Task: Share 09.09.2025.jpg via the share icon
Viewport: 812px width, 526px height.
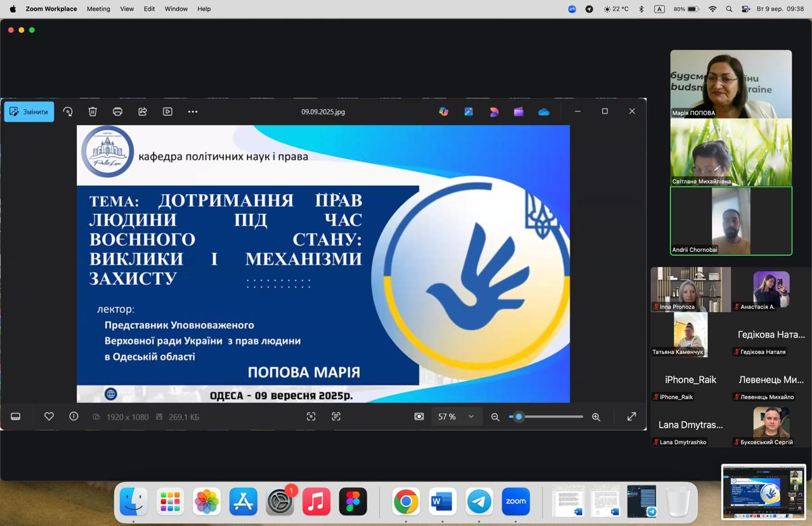Action: (143, 112)
